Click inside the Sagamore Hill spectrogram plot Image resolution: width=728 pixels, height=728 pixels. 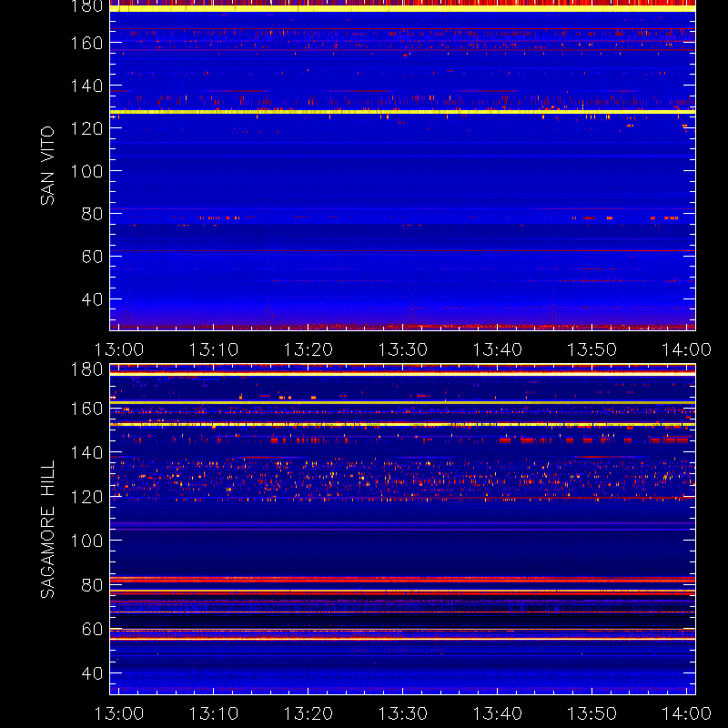[402, 530]
